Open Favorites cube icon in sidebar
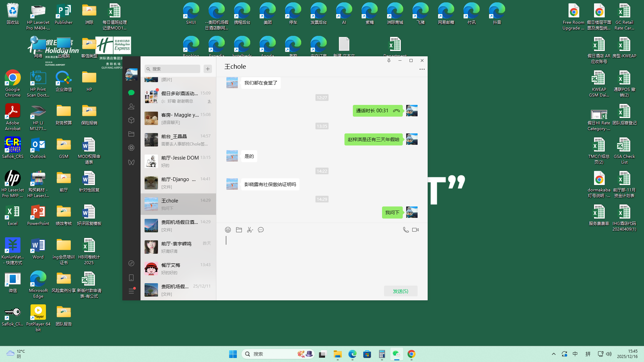The image size is (644, 362). coord(131,120)
